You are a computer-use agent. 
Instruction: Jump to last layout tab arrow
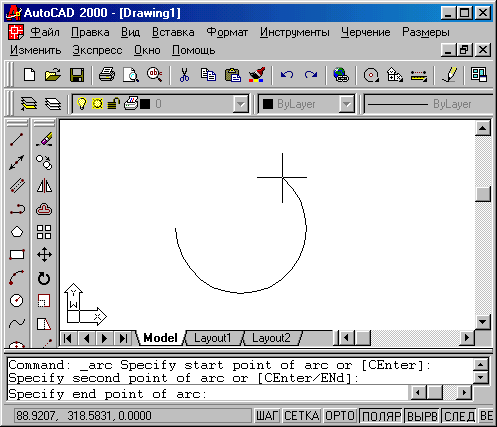click(123, 338)
